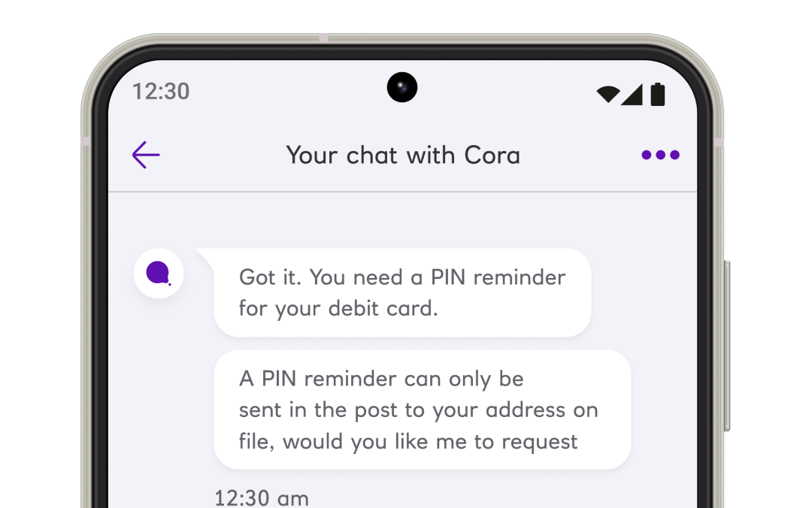This screenshot has height=508, width=812.
Task: Tap the "Your chat with Cora" title
Action: (403, 156)
